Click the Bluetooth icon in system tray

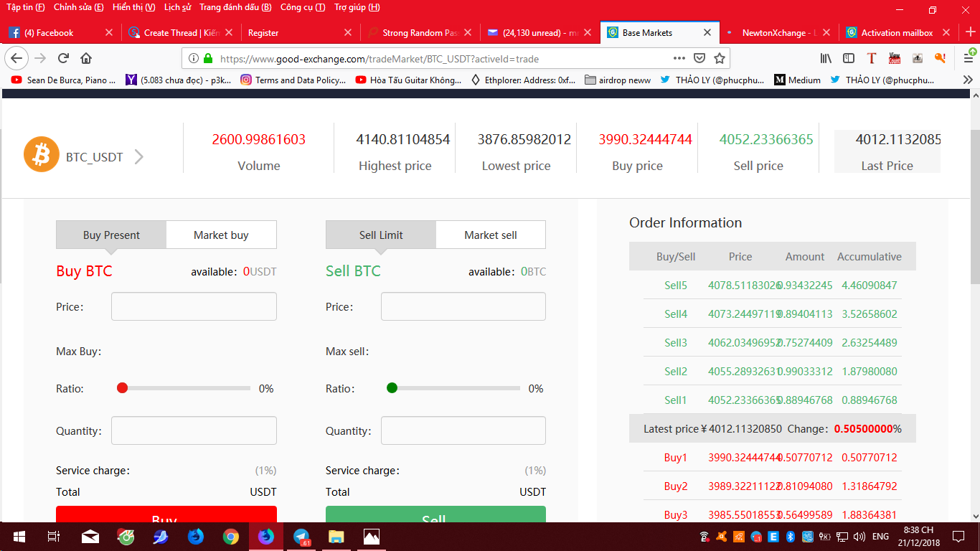point(791,537)
